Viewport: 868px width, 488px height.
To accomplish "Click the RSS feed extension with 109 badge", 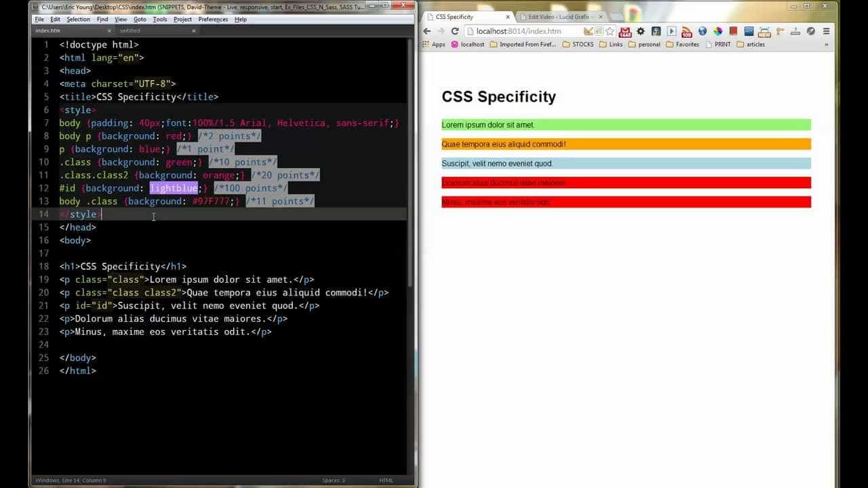I will [x=686, y=31].
